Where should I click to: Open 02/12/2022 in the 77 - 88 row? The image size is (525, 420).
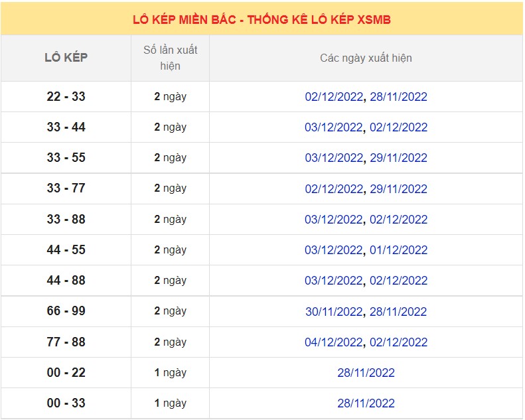pos(398,342)
